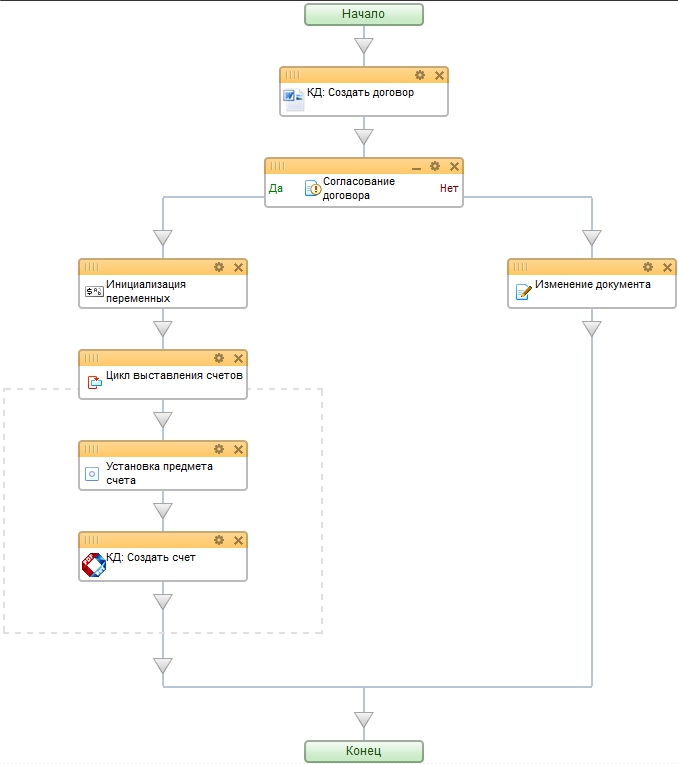Open settings gear of 'Изменение документа' block
This screenshot has width=678, height=764.
coord(648,267)
